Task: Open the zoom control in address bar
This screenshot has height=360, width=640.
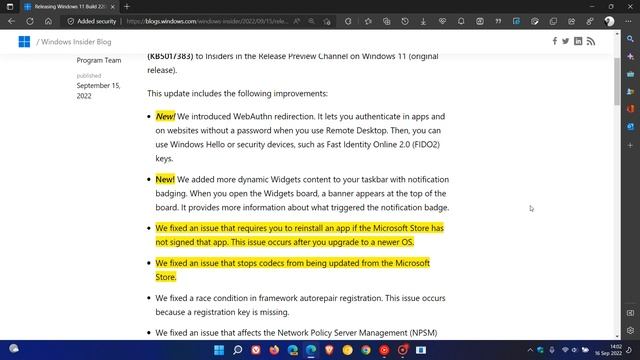Action: pyautogui.click(x=311, y=21)
